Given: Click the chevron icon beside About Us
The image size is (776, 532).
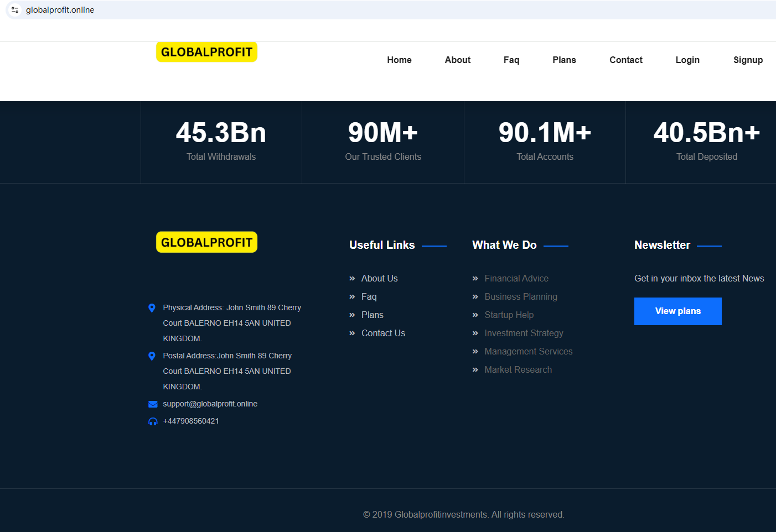Looking at the screenshot, I should pos(352,279).
